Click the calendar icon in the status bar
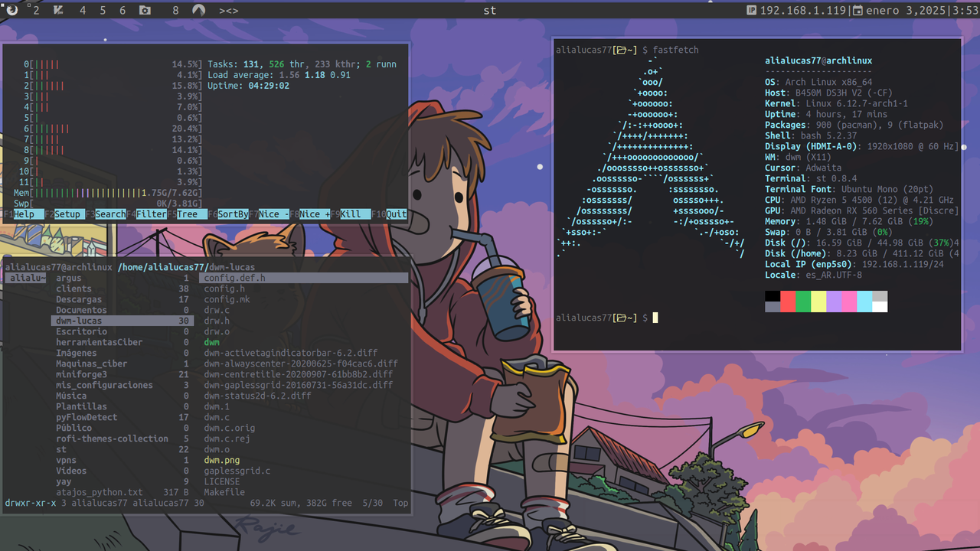The height and width of the screenshot is (551, 980). point(857,10)
